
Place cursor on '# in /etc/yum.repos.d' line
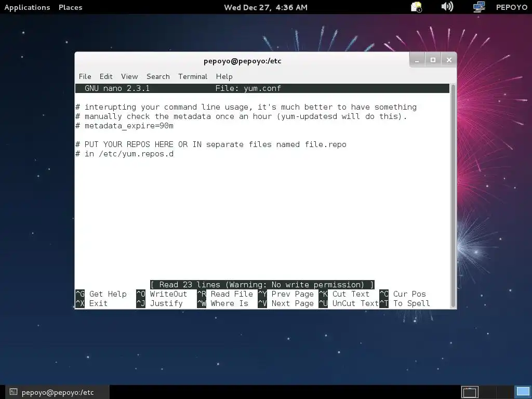124,154
